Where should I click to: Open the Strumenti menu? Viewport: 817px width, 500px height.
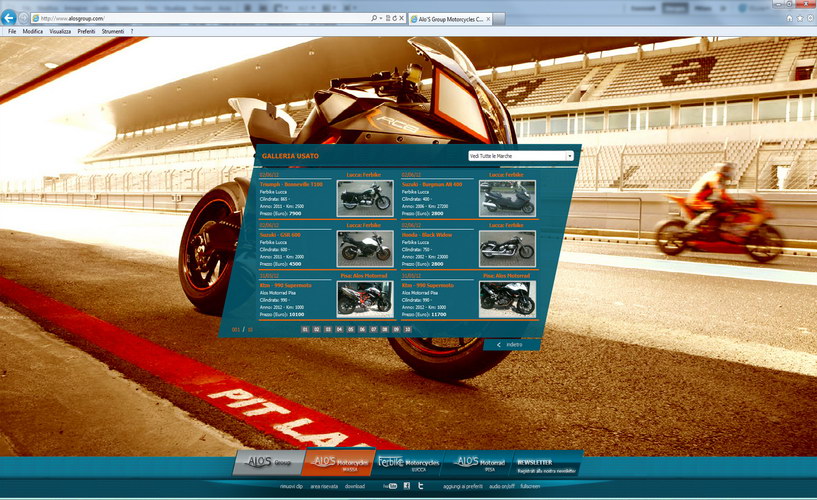coord(113,31)
